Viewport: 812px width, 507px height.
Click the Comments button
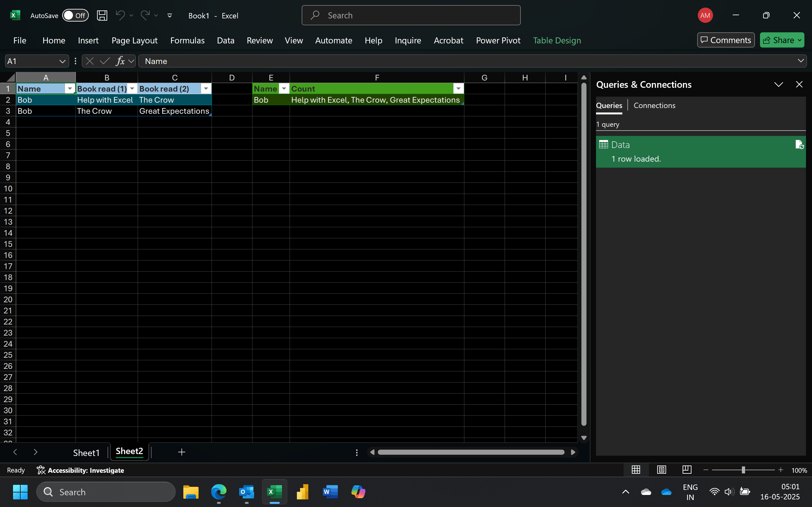726,40
